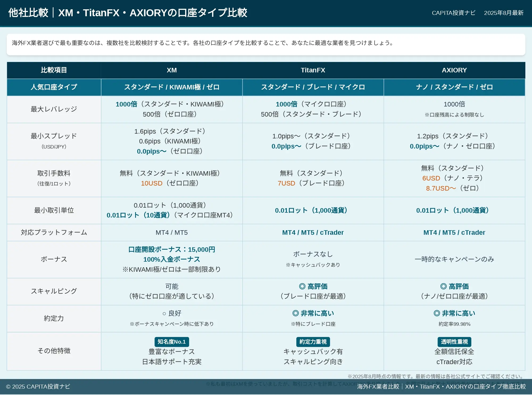Click 2025年8月最新 date label
This screenshot has height=395, width=532.
tap(504, 13)
